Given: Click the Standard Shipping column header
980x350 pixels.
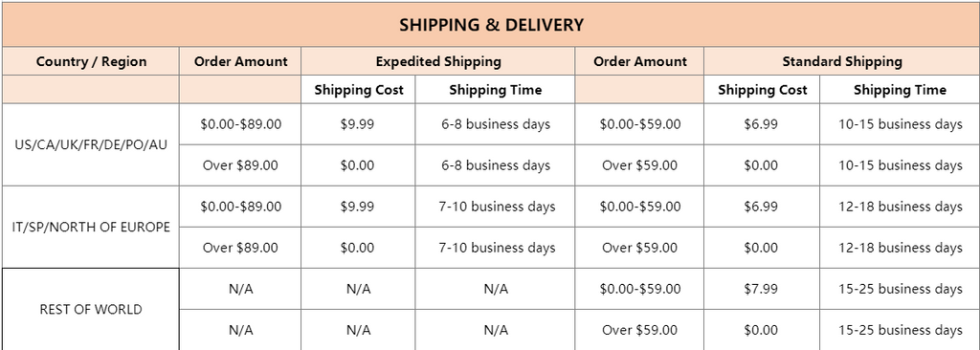Looking at the screenshot, I should [x=841, y=61].
